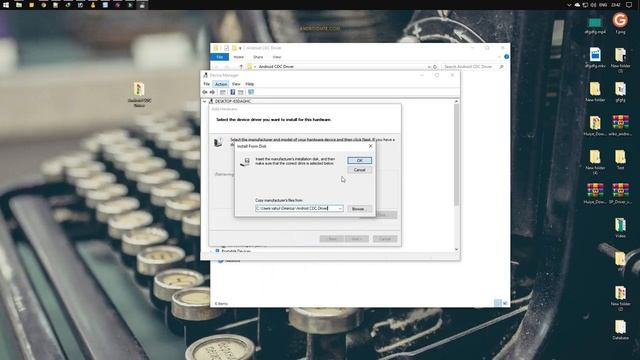Viewport: 640px width, 360px height.
Task: Select the Video desktop icon
Action: point(620,228)
